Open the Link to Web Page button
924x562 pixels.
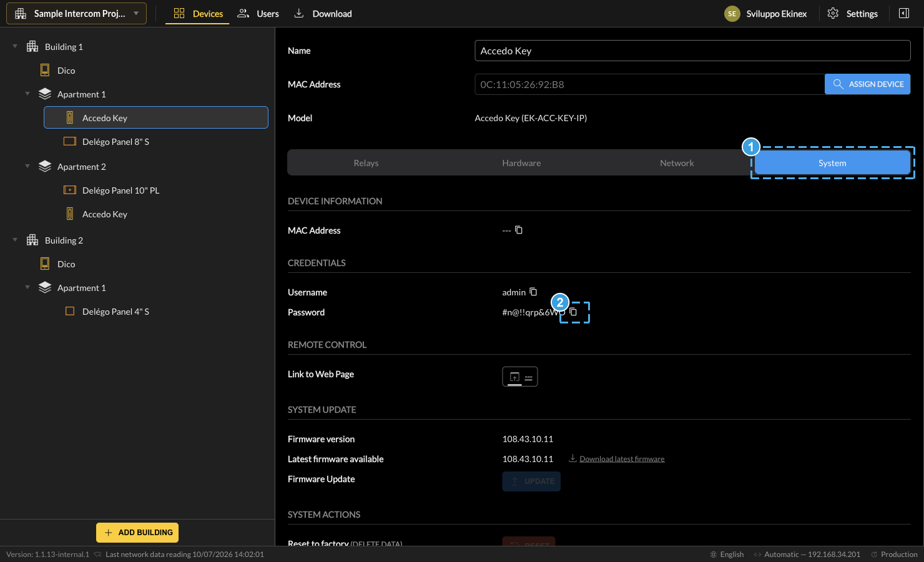pos(520,377)
